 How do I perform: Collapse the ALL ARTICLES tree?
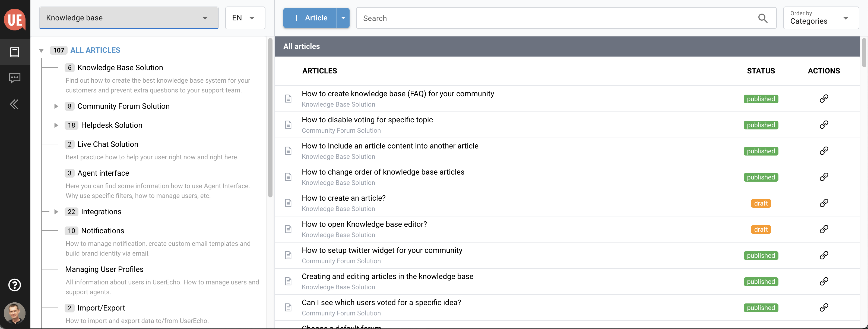pos(41,51)
